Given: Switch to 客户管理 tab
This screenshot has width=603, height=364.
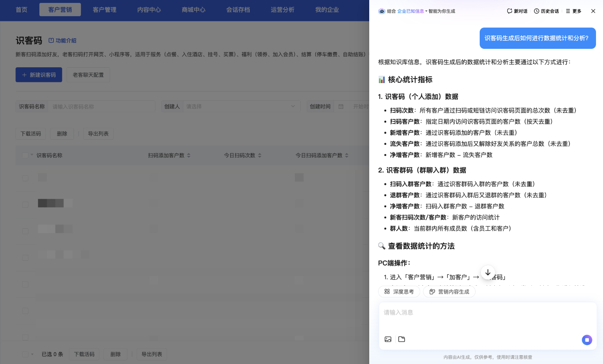Looking at the screenshot, I should point(105,10).
